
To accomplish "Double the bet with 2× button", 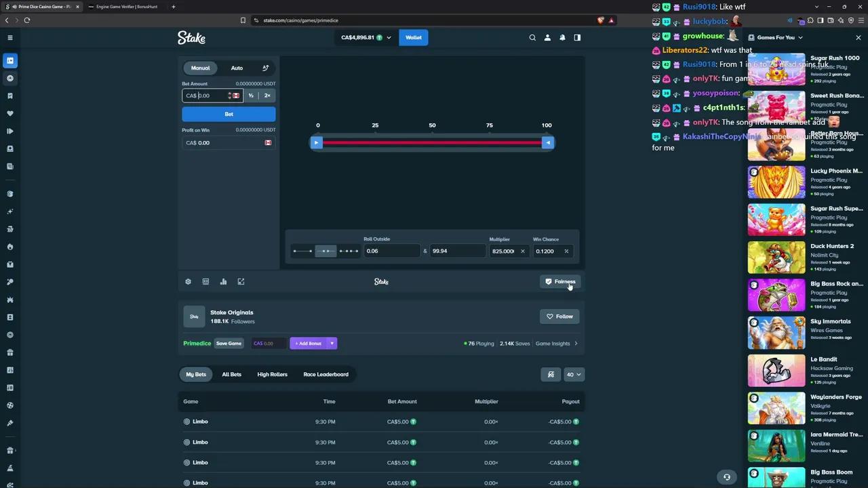I will pos(267,96).
